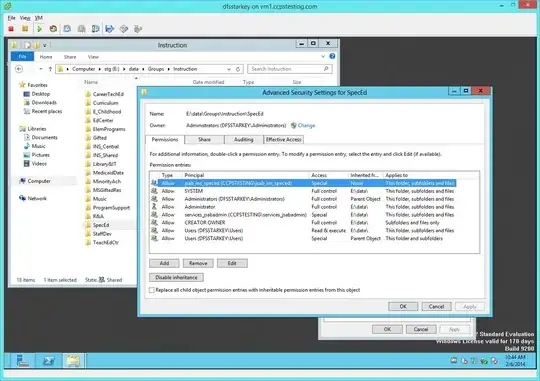Click the Computer icon in navigation pane

point(22,181)
